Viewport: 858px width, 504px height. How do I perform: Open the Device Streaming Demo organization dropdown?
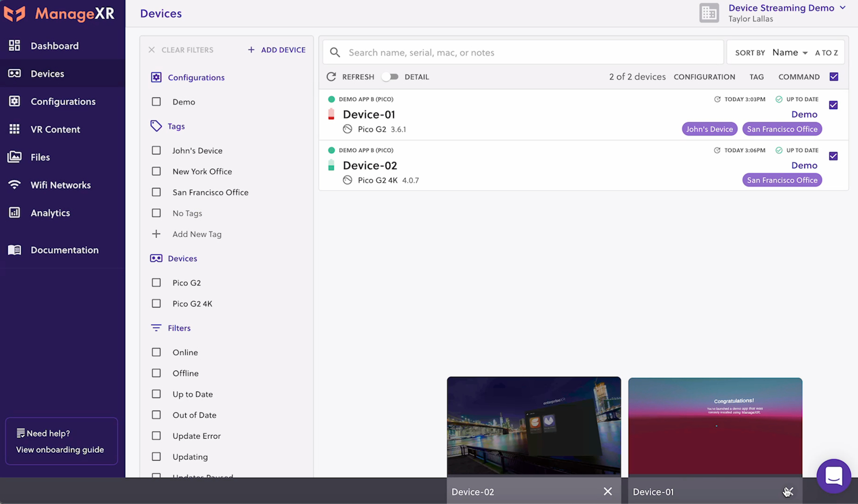pyautogui.click(x=787, y=8)
